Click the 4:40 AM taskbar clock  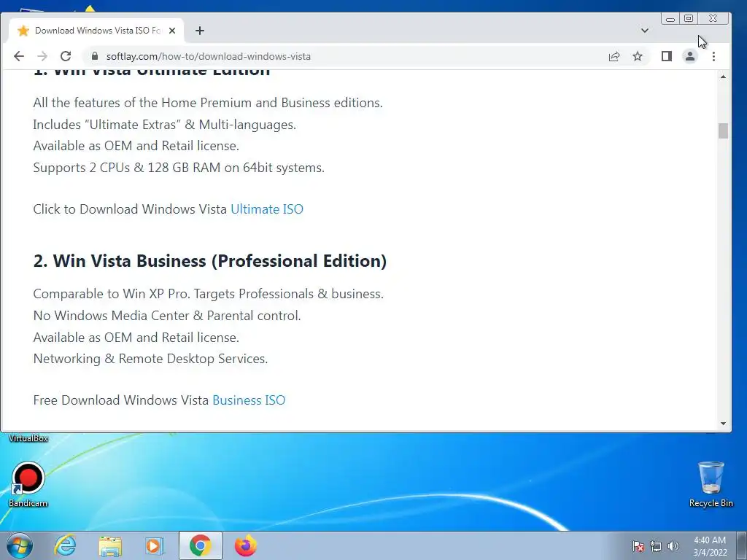(710, 546)
